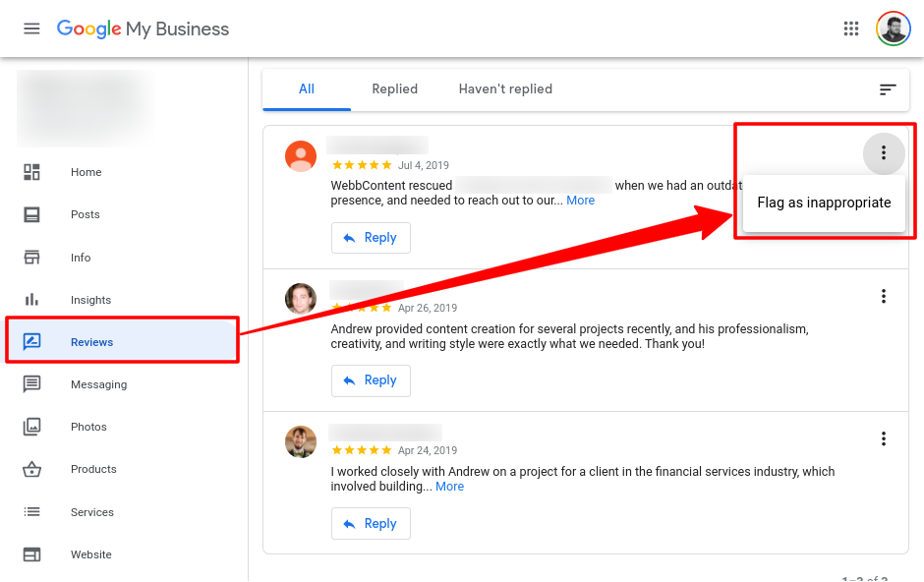Open the overflow menu on Apr 26 review
924x582 pixels.
coord(884,296)
